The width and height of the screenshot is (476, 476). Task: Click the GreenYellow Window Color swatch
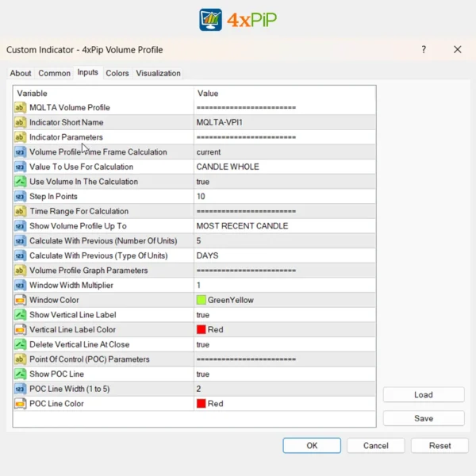point(202,300)
